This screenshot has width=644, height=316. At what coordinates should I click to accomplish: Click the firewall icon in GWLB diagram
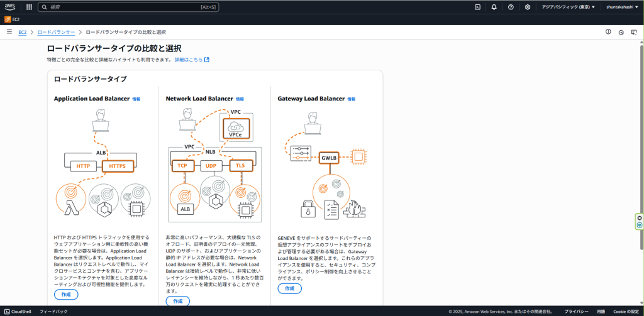click(x=355, y=209)
